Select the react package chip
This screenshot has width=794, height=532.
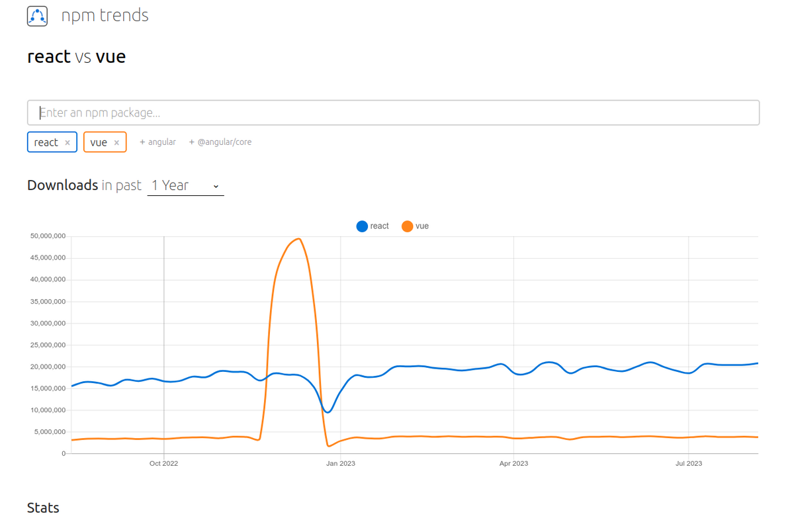pos(46,142)
